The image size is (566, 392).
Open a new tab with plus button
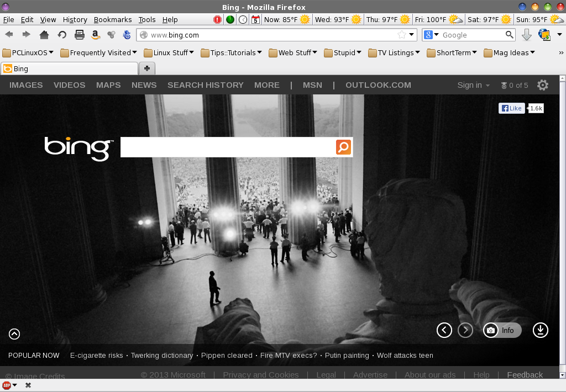pos(147,68)
